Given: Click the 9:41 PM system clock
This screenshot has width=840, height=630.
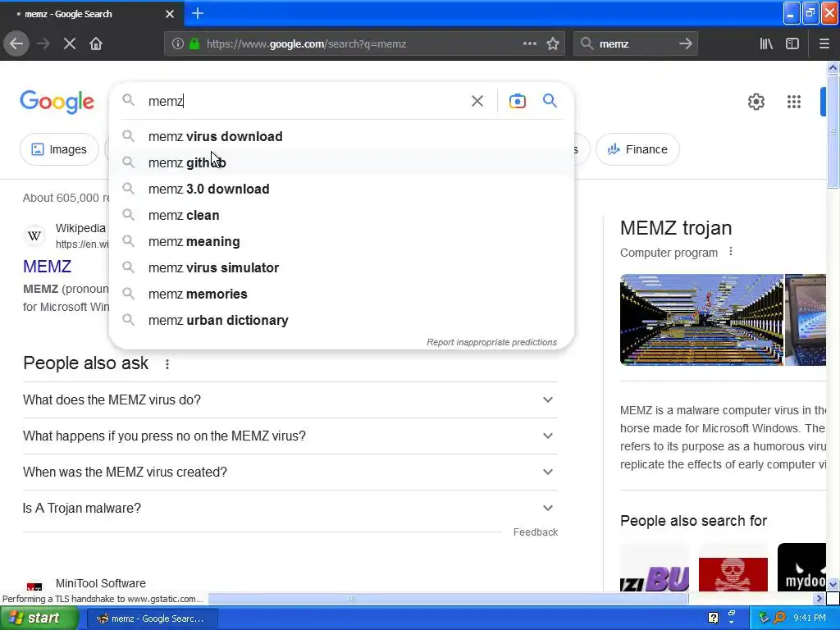Looking at the screenshot, I should pos(810,619).
